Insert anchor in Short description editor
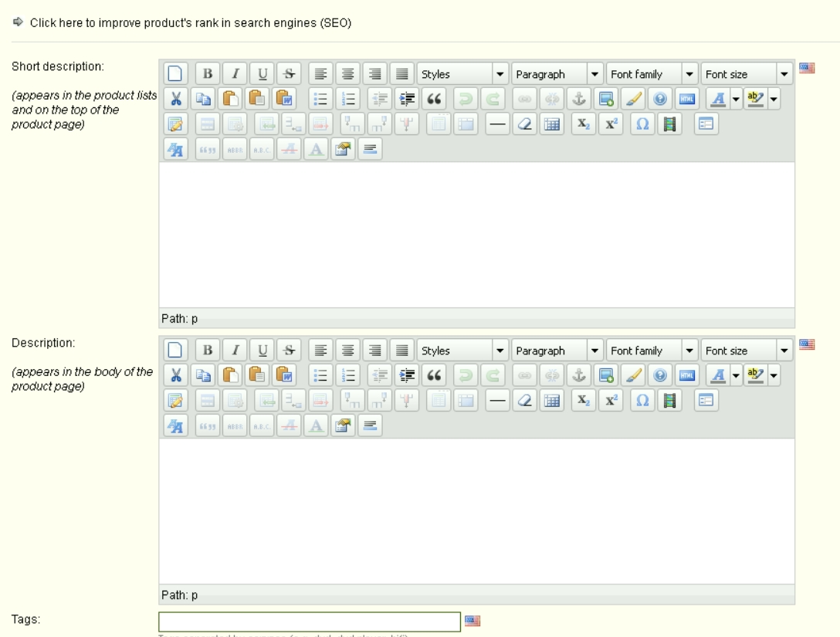 click(578, 99)
